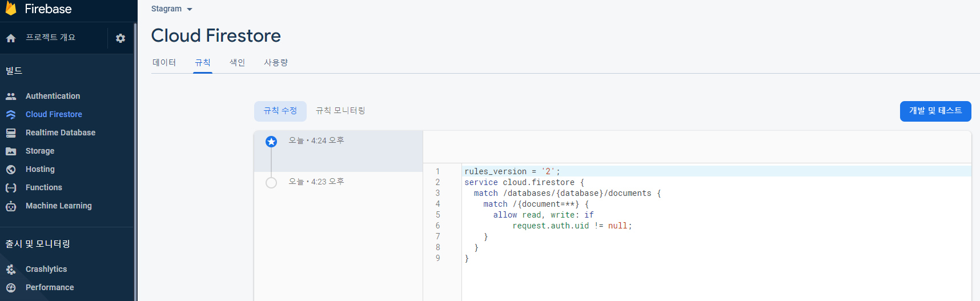Select the 규칙 수정 sub-tab
The height and width of the screenshot is (301, 980).
[x=280, y=111]
